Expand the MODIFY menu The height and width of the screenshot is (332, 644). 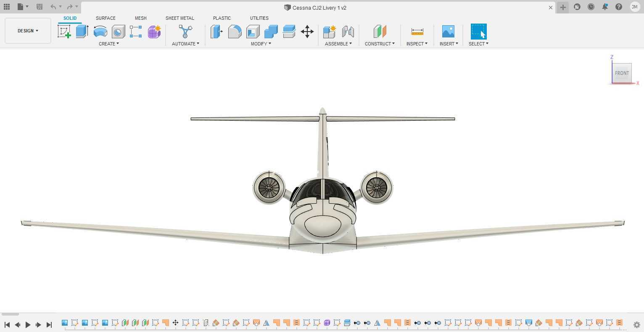pyautogui.click(x=261, y=44)
